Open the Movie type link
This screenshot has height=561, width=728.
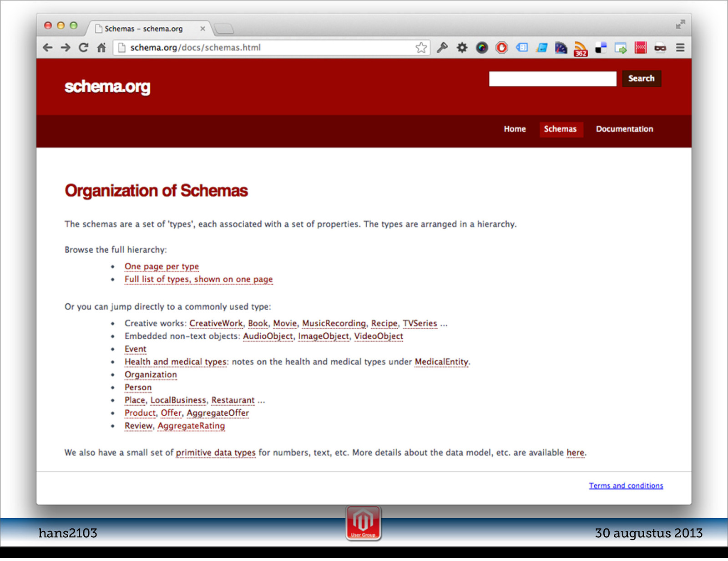(x=285, y=323)
